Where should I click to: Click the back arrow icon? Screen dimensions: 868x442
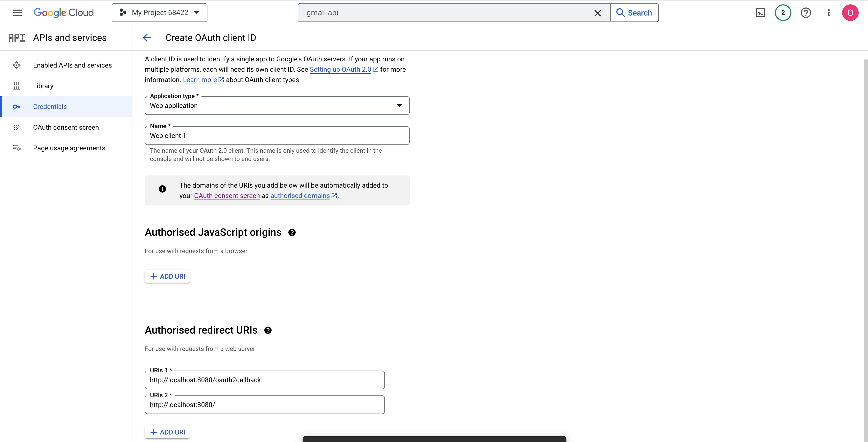(147, 37)
